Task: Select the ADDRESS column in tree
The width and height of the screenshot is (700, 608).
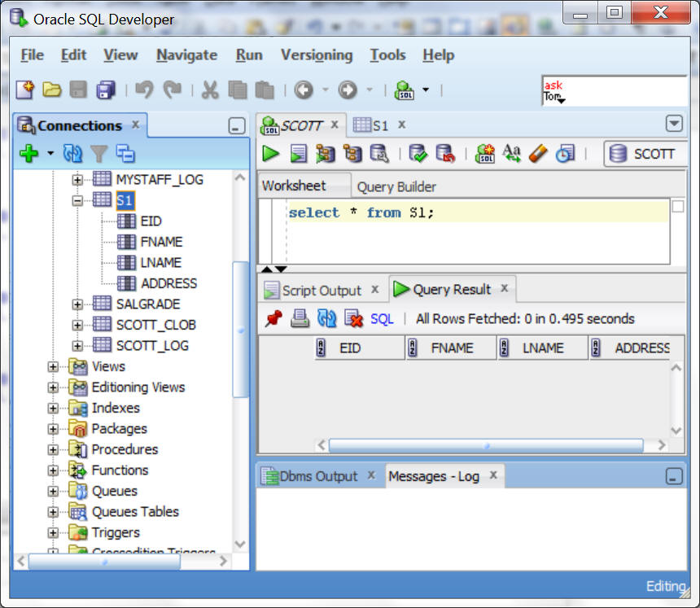Action: [168, 283]
